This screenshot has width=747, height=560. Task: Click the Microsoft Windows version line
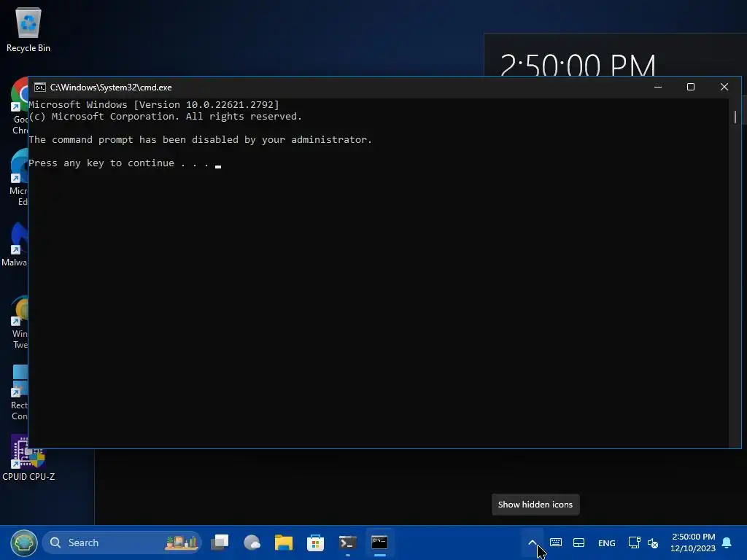(x=154, y=105)
